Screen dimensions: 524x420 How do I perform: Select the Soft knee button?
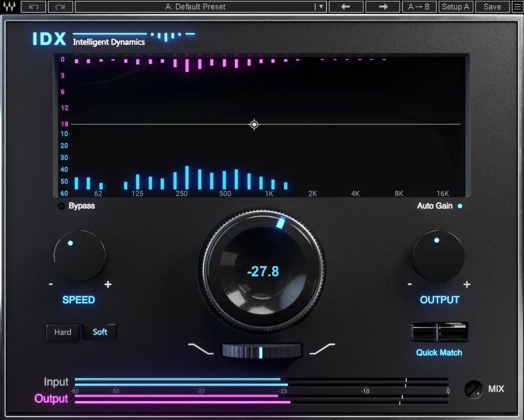(x=99, y=332)
